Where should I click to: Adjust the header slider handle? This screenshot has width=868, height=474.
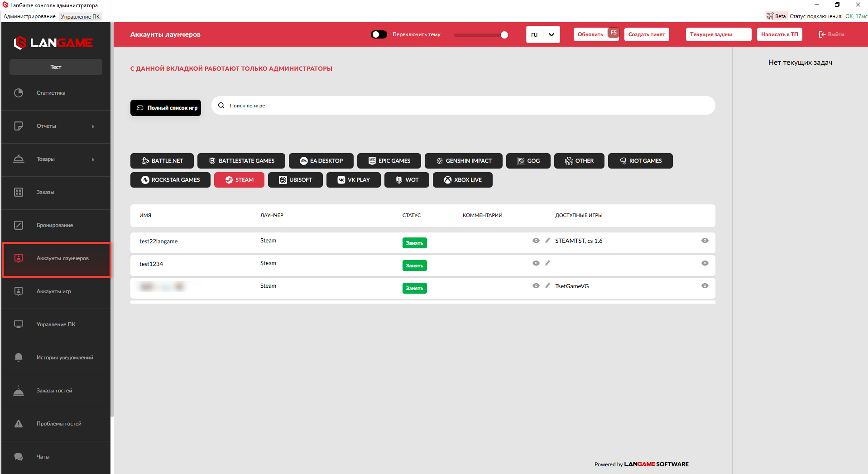click(504, 35)
